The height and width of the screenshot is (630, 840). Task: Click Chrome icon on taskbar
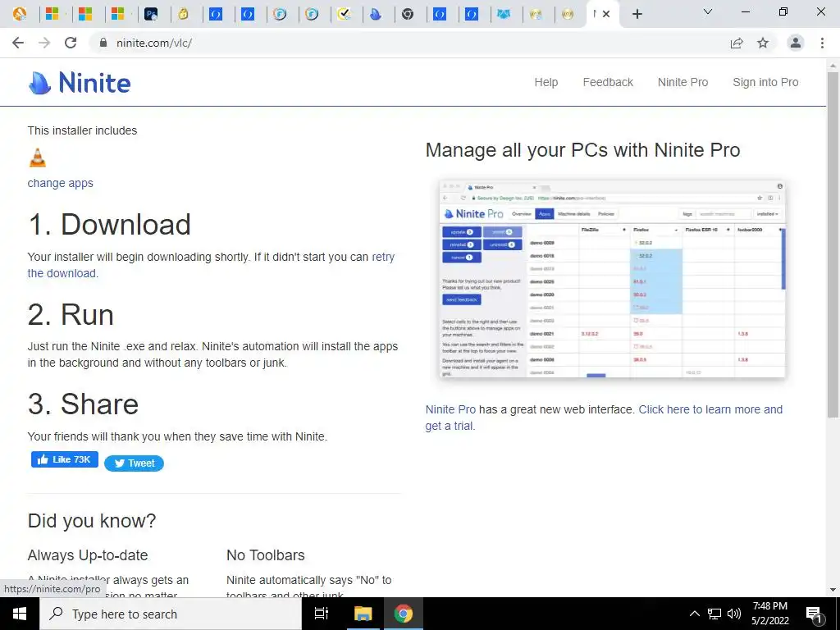coord(404,614)
